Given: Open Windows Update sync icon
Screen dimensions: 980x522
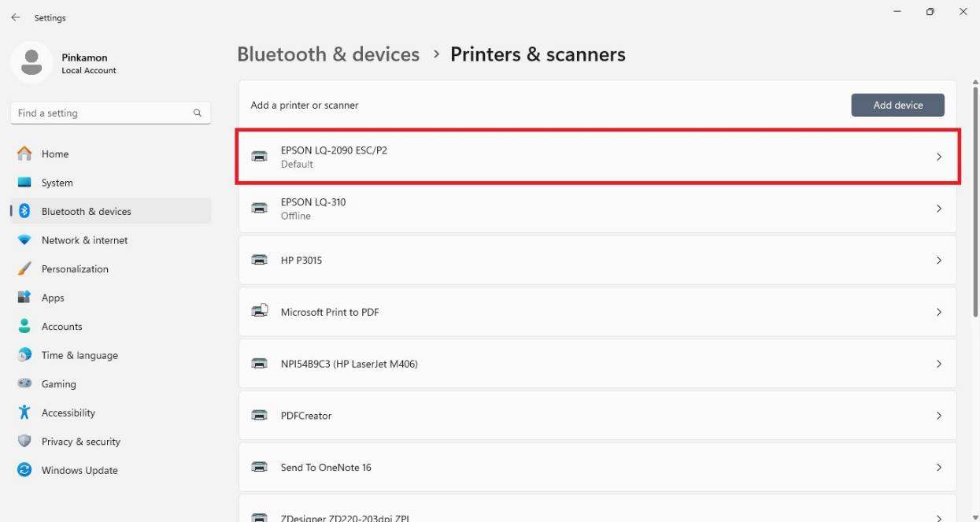Looking at the screenshot, I should pyautogui.click(x=24, y=470).
